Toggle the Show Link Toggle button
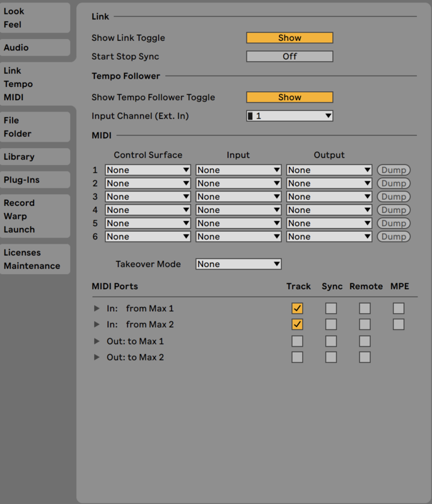The image size is (432, 504). click(x=289, y=38)
